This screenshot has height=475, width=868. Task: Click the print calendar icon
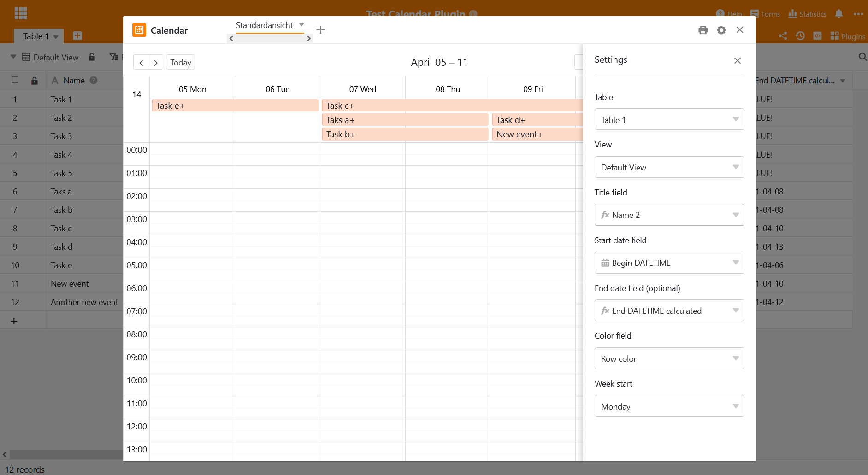pyautogui.click(x=703, y=30)
